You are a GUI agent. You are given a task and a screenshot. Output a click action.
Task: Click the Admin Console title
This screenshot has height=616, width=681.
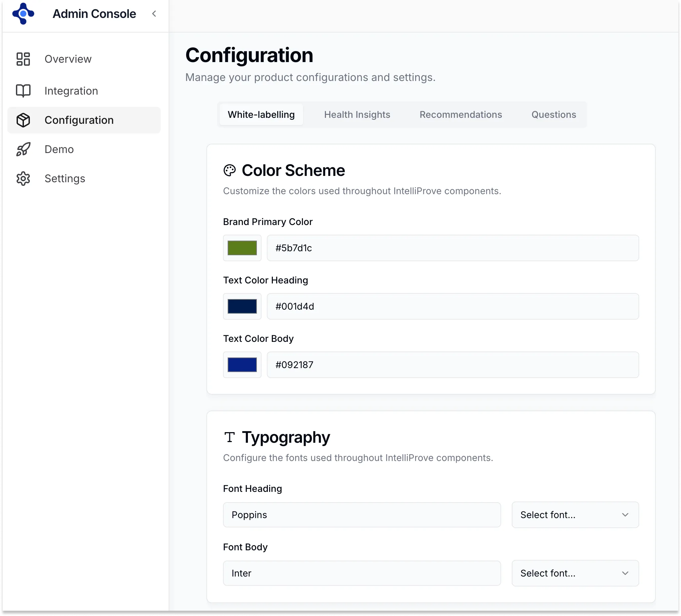coord(94,14)
